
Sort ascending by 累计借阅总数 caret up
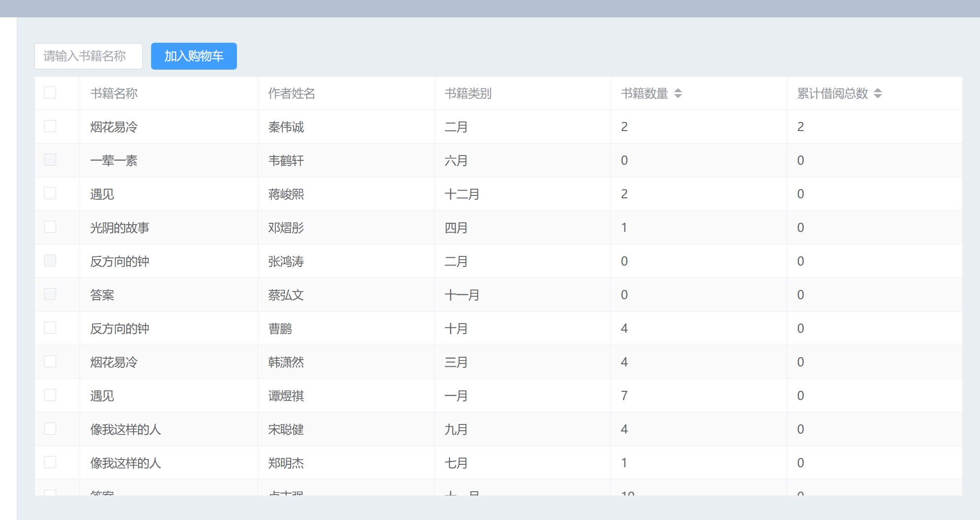tap(877, 90)
